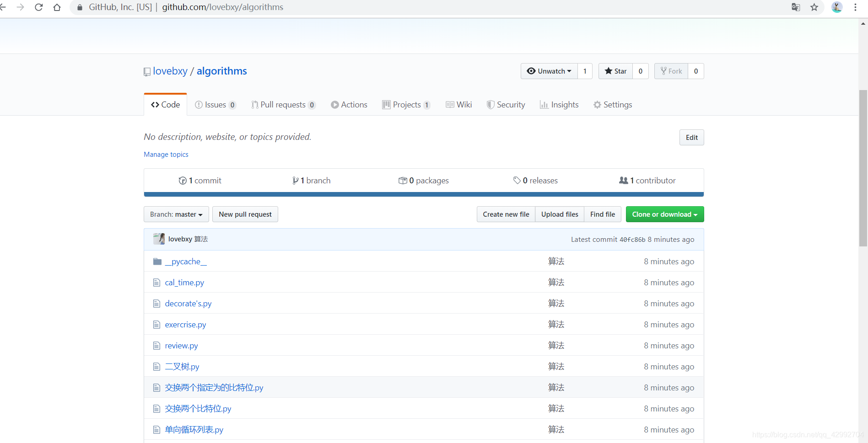Click the repository book icon beside lovebxy
Image resolution: width=868 pixels, height=443 pixels.
147,72
